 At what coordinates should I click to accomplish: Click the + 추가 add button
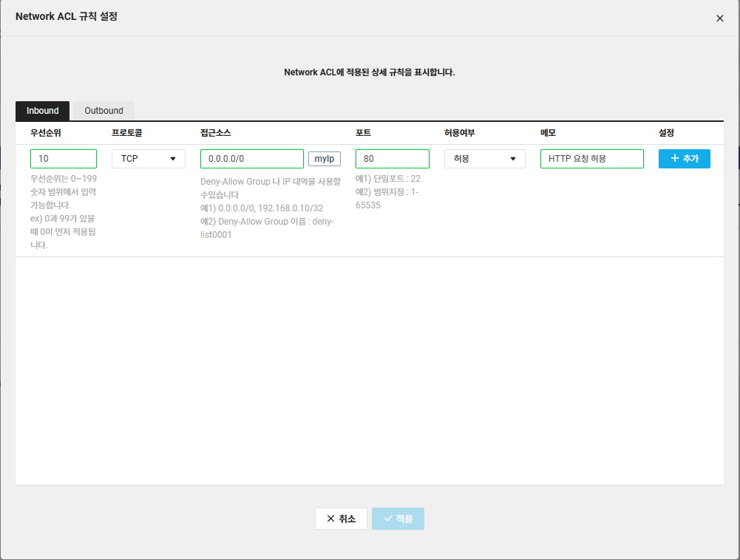(685, 159)
